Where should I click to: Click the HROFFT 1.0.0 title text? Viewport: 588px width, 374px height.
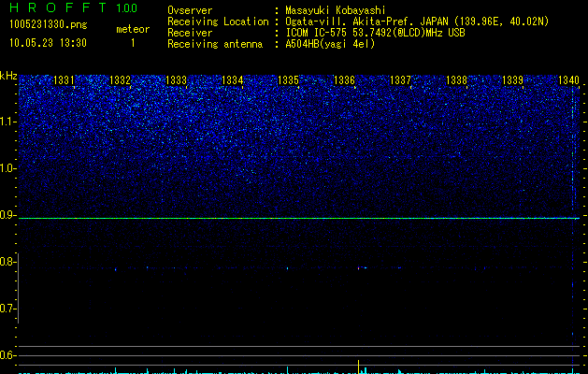[x=74, y=7]
